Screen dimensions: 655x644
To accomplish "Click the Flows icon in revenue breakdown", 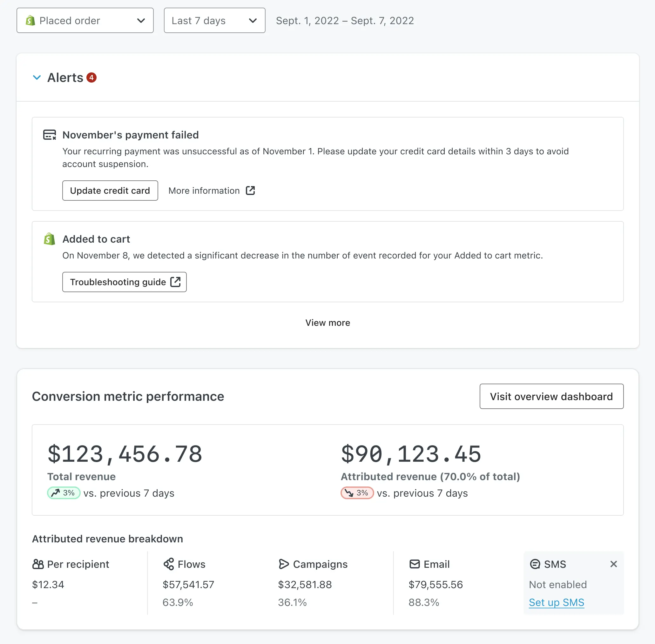I will pos(168,564).
